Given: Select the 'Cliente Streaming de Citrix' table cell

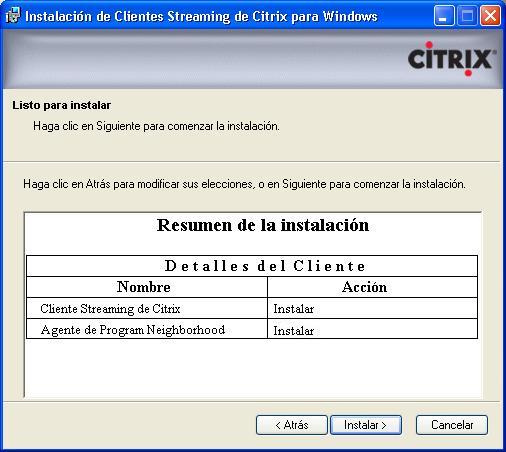Looking at the screenshot, I should pos(147,308).
